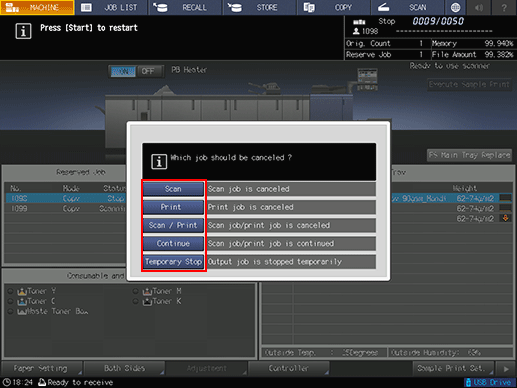Expand the Both Sides menu
517x388 pixels.
pyautogui.click(x=124, y=368)
